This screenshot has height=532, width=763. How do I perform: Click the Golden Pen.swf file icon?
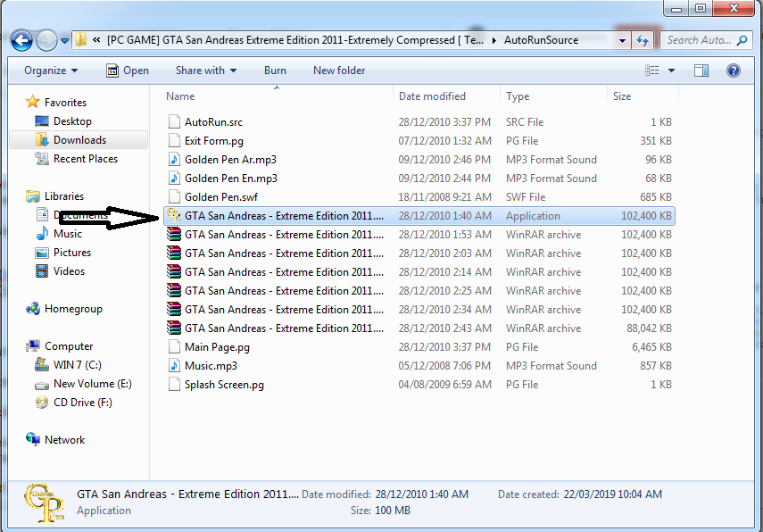coord(174,196)
